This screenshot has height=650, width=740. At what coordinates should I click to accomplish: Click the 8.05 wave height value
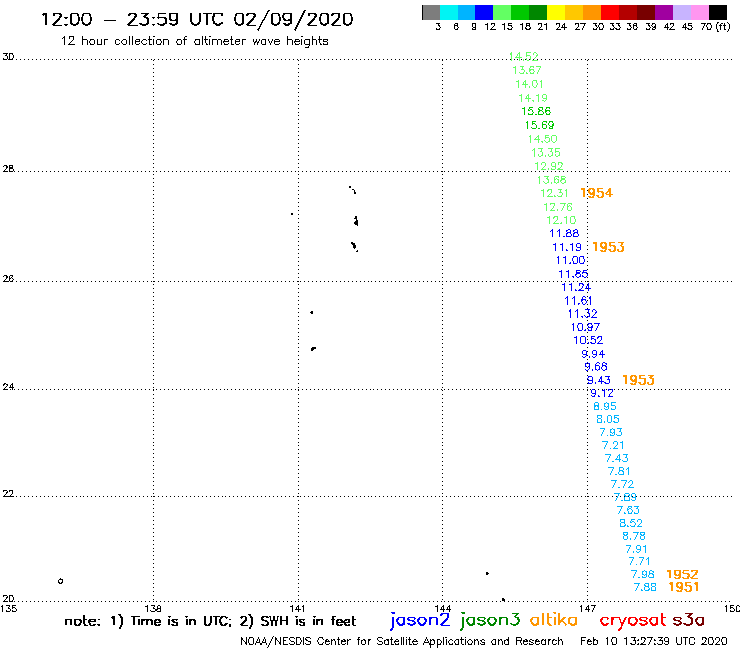608,419
